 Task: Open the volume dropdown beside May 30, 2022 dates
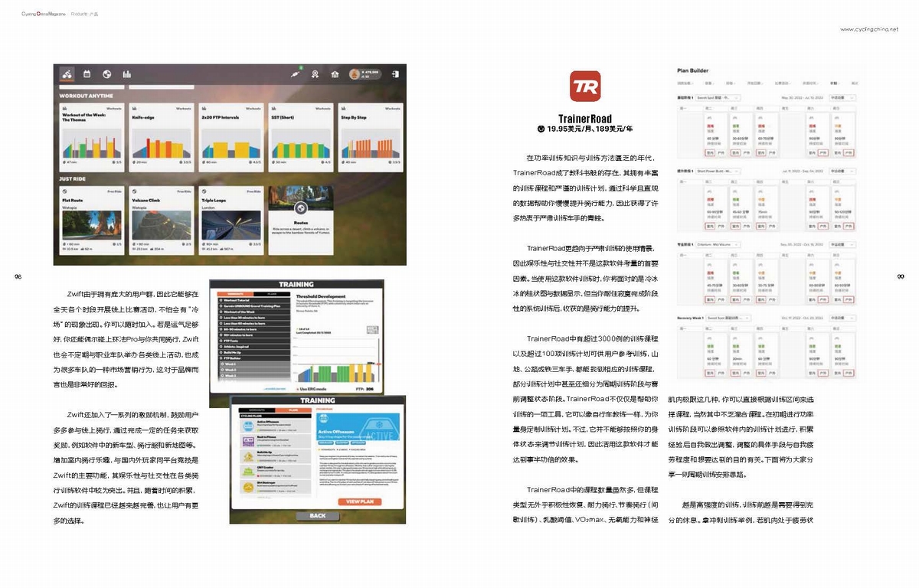(x=842, y=98)
